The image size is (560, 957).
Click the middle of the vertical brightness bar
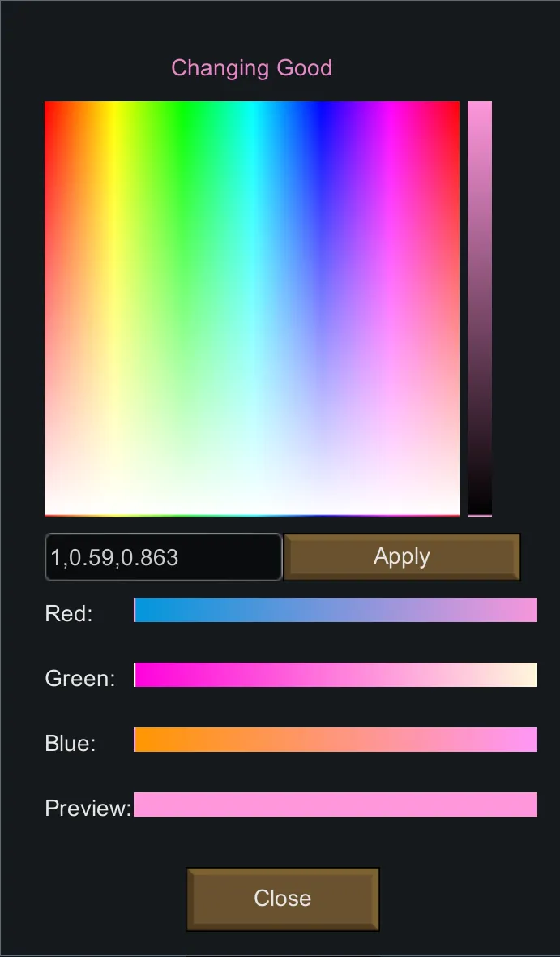coord(480,308)
